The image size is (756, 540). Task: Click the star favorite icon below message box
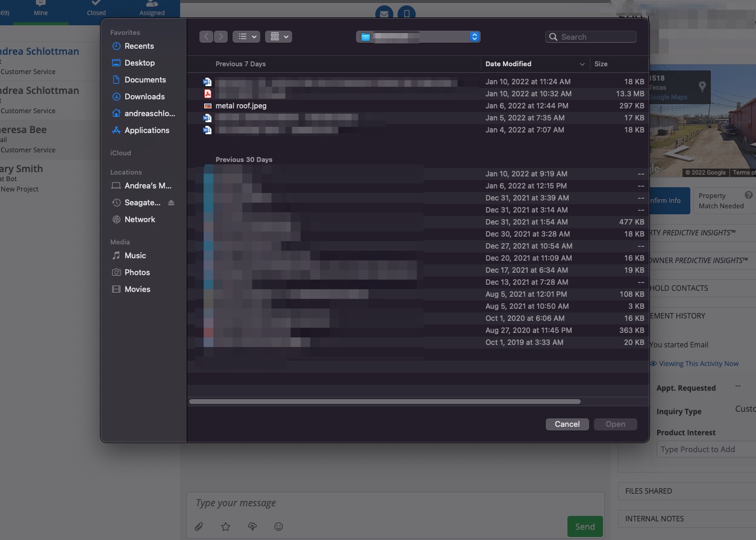point(226,527)
